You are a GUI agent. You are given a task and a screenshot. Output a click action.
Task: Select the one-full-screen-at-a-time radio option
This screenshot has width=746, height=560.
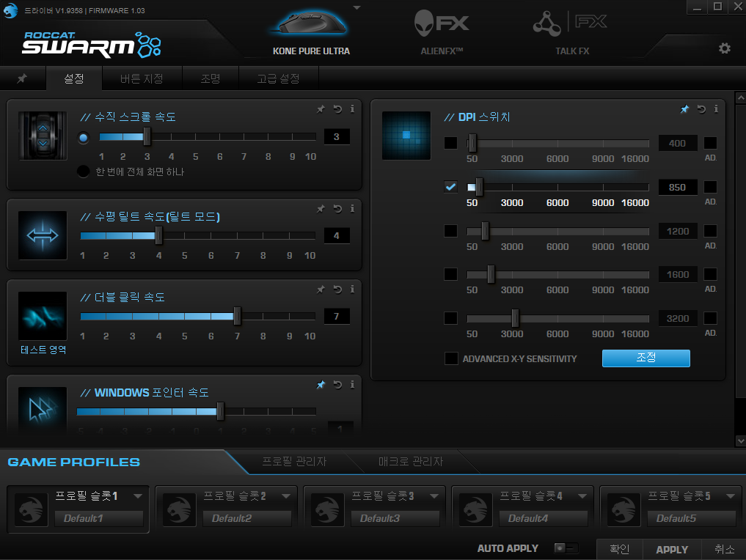click(84, 172)
